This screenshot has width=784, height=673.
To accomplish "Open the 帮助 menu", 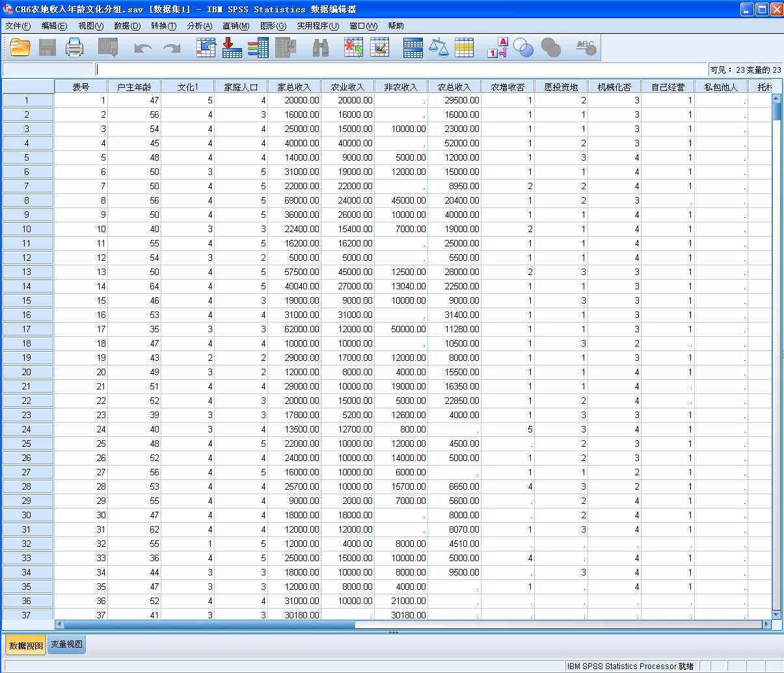I will (396, 26).
